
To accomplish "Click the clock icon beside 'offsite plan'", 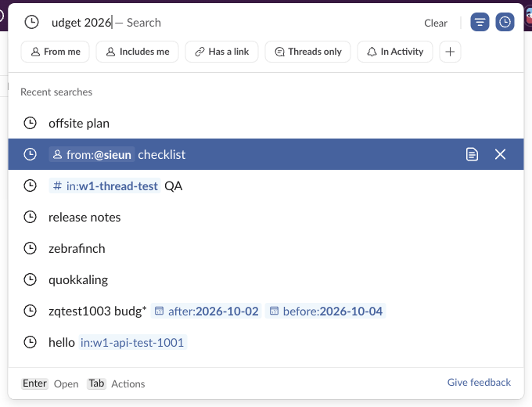I will 31,123.
